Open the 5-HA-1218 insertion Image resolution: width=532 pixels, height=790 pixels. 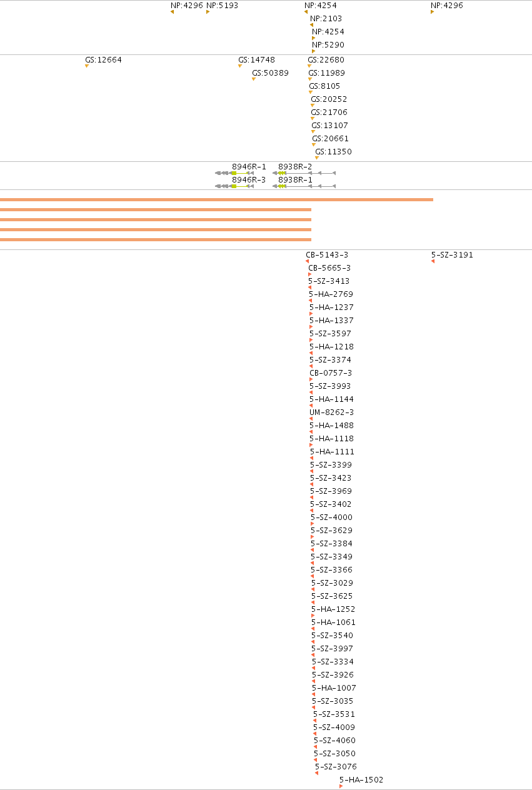pos(331,347)
